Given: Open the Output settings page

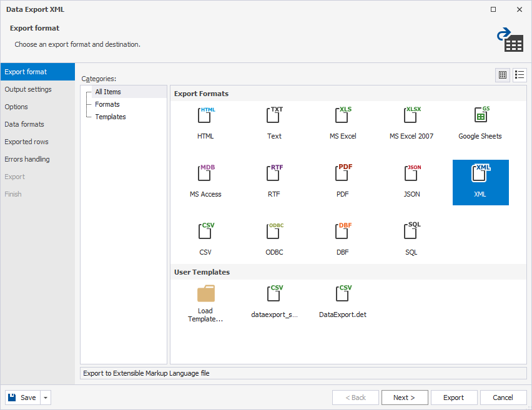Looking at the screenshot, I should (28, 89).
